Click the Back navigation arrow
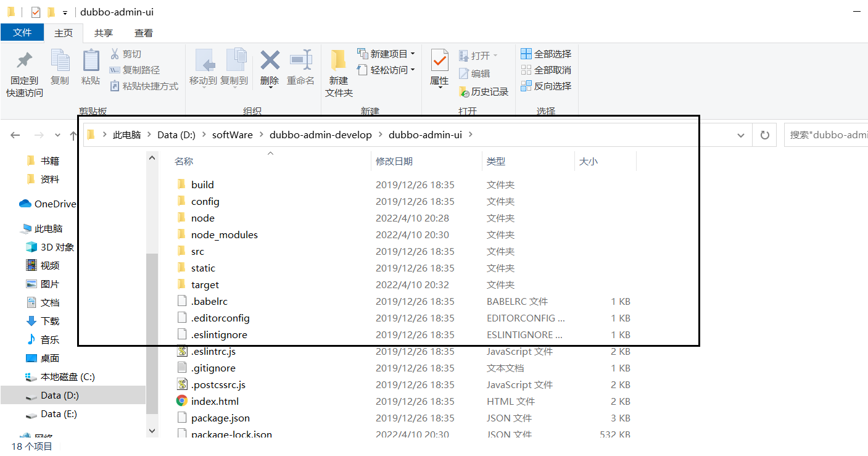Screen dimensions: 868x456 (x=15, y=135)
